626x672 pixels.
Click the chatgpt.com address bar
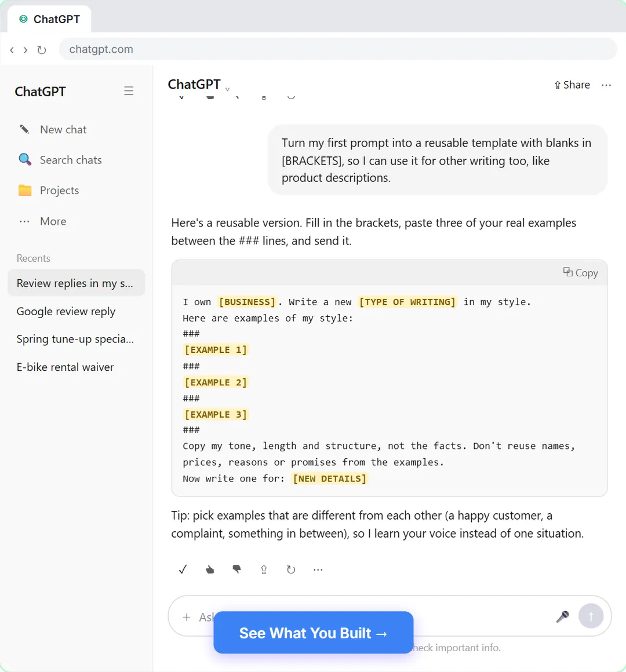[338, 49]
